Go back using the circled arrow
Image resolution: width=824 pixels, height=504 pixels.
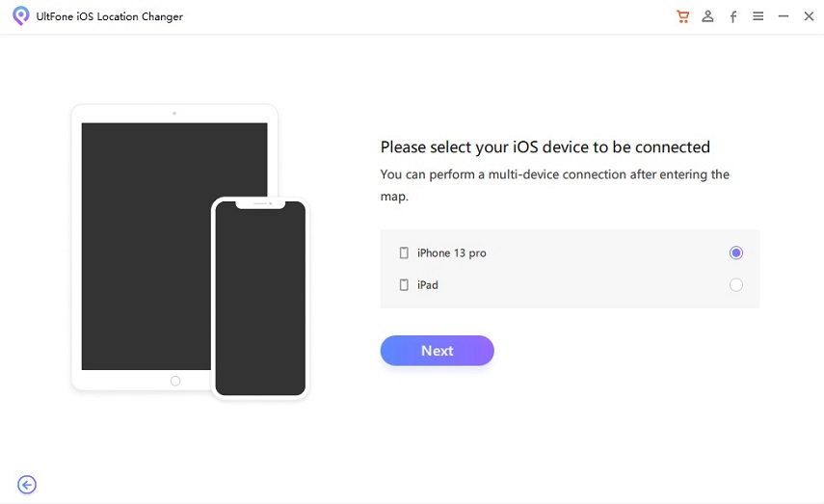[27, 485]
